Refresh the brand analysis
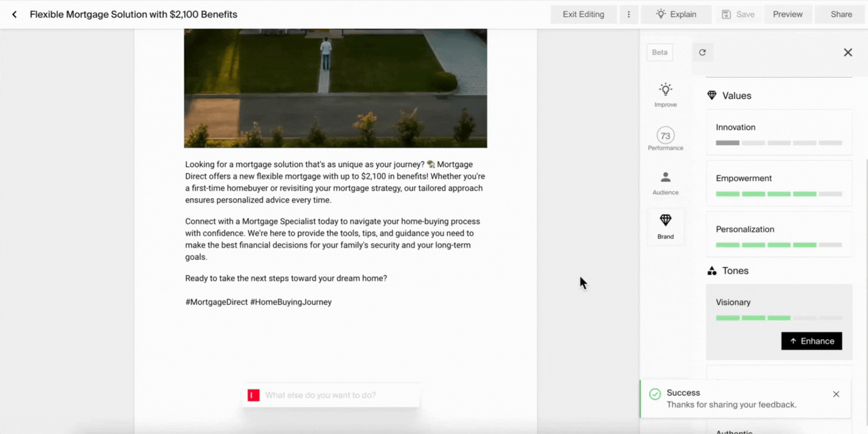This screenshot has height=434, width=868. coord(702,52)
